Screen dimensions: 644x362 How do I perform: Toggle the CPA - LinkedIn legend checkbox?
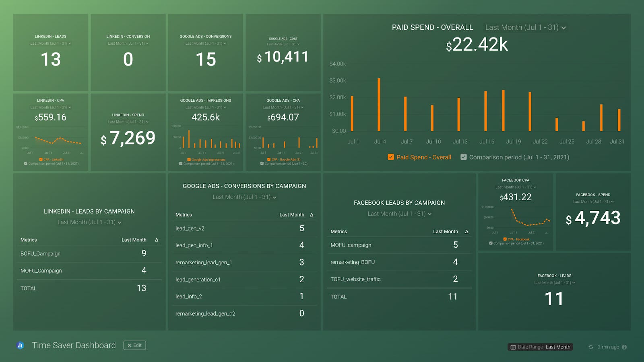pos(40,159)
